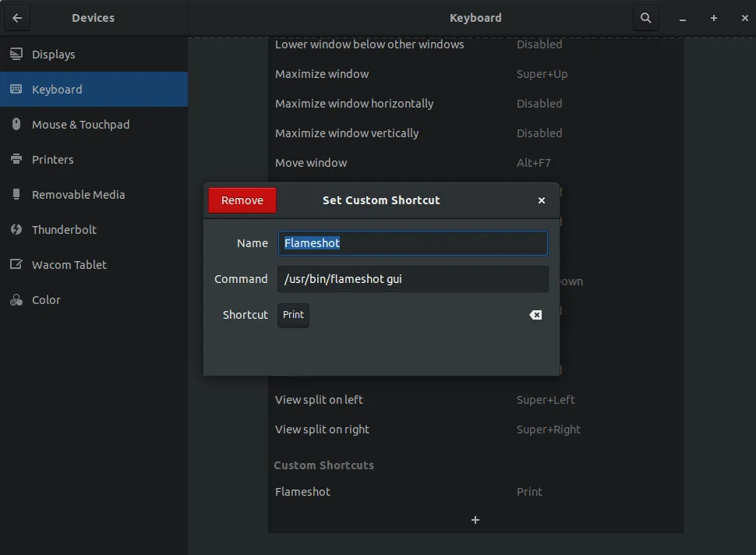Open the search icon in Keyboard header
Viewport: 756px width, 555px height.
(x=645, y=18)
